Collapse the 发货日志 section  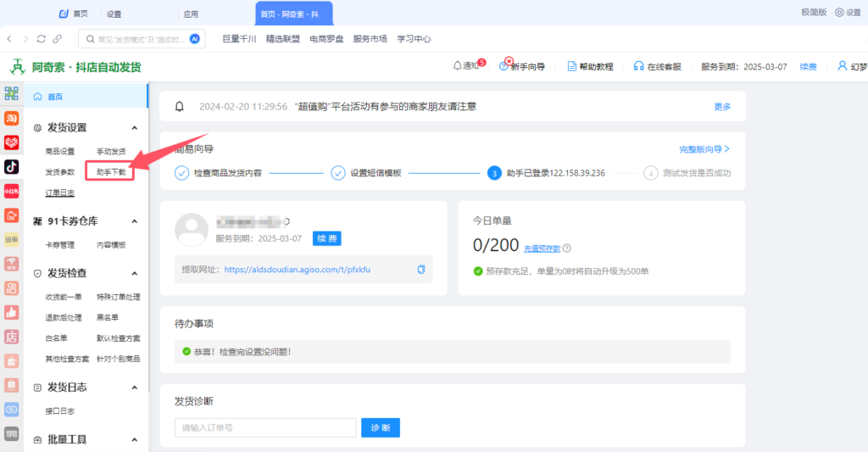[135, 388]
